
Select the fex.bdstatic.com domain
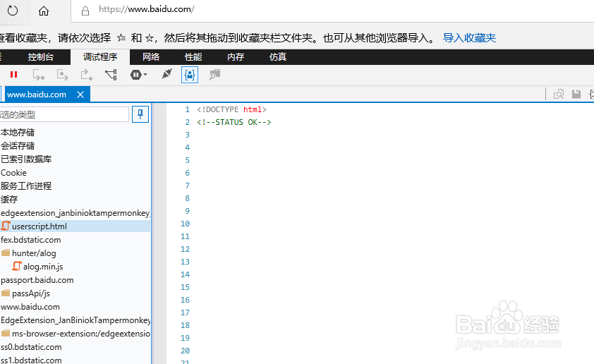(x=30, y=240)
